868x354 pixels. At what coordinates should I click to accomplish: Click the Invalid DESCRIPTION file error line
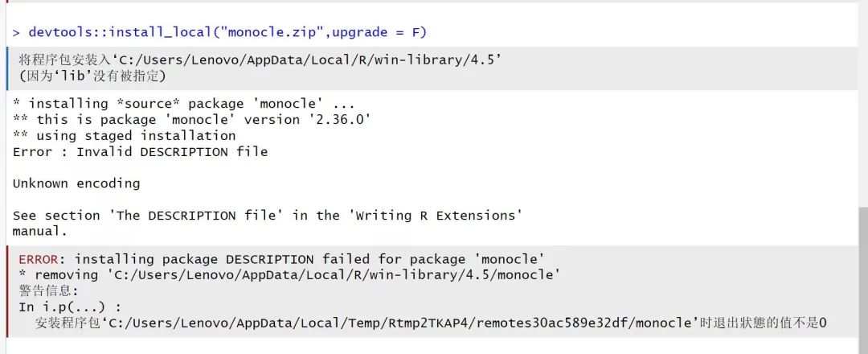[140, 152]
